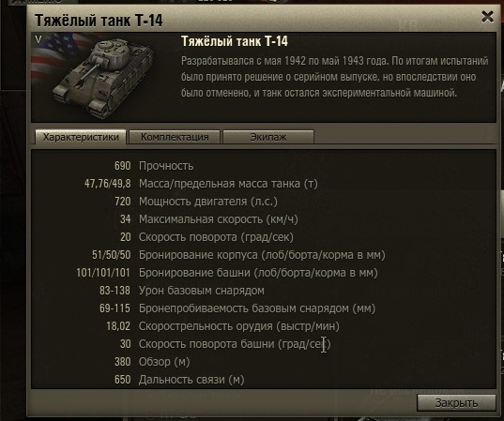Screen dimensions: 504x421
Task: Click the Закрыть button
Action: coord(456,402)
